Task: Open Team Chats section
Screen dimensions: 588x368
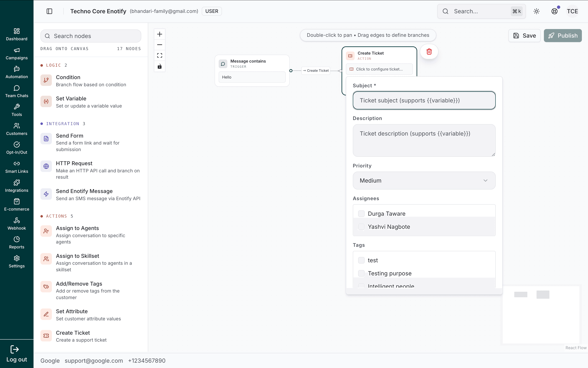Action: tap(17, 91)
